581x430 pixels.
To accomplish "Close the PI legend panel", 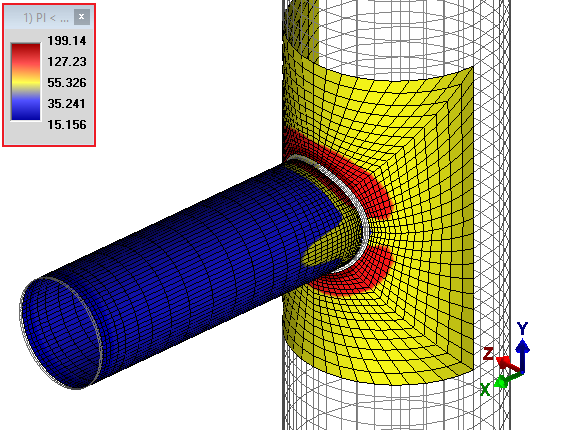I will [x=82, y=17].
